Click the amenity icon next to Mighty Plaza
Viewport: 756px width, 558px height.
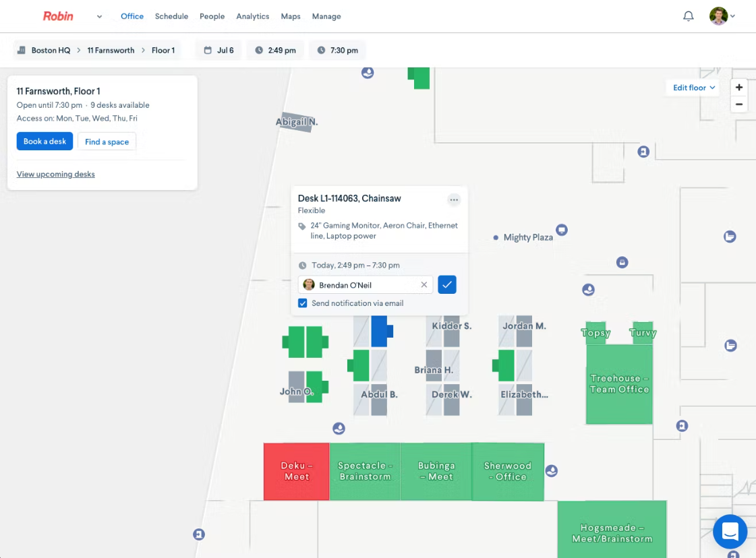pos(562,230)
